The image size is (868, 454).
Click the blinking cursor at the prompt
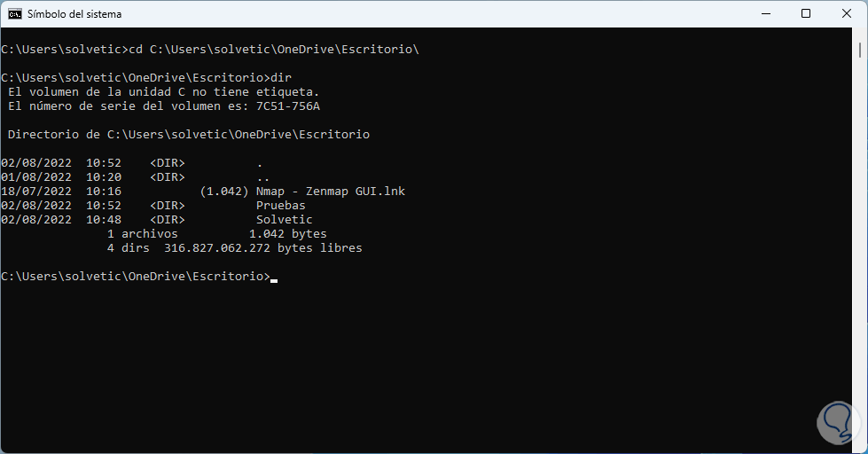(x=274, y=279)
